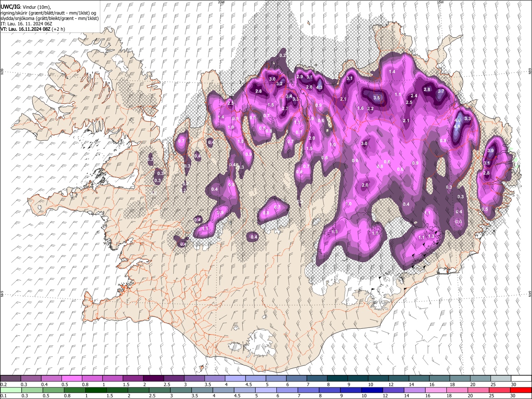Pick the purple legend swatch starting at 0.2
The height and width of the screenshot is (399, 532).
tap(11, 379)
